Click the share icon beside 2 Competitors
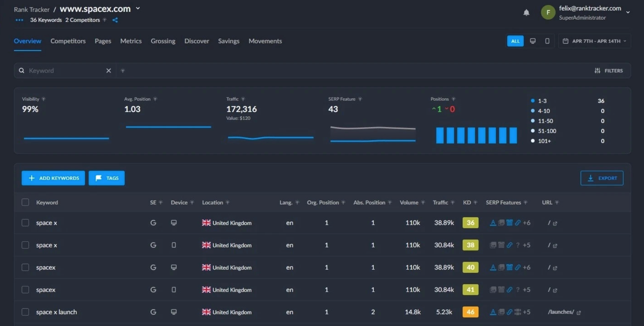The width and height of the screenshot is (644, 326). point(115,20)
